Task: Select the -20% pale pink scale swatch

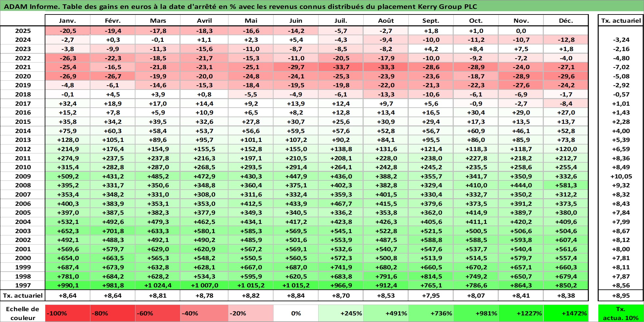Action: click(x=251, y=313)
